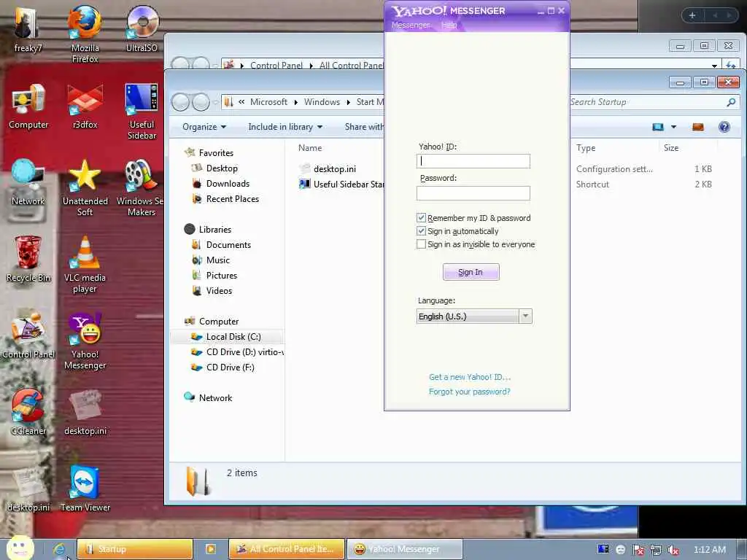Click Control Panel in back window breadcrumb
Image resolution: width=747 pixels, height=560 pixels.
click(x=276, y=65)
